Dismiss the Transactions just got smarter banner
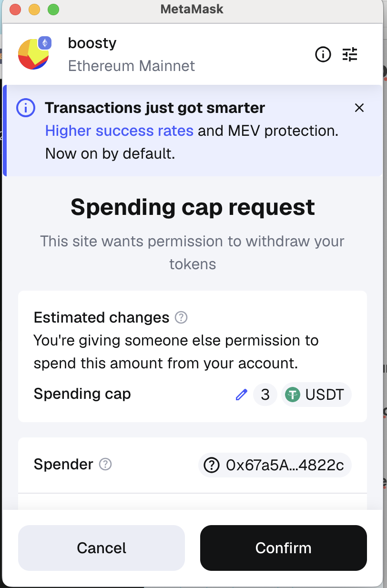 click(x=359, y=108)
